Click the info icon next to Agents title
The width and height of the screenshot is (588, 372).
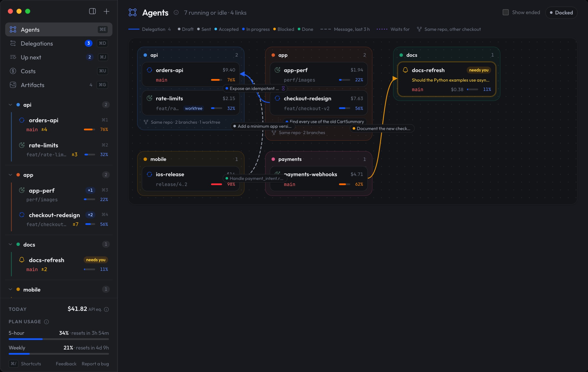[x=176, y=12]
